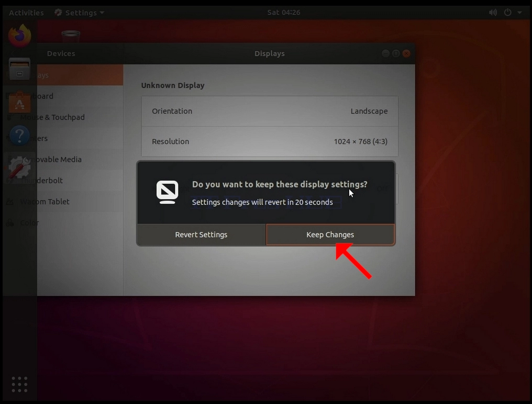
Task: Select Wacom Tablet in the sidebar
Action: [63, 201]
